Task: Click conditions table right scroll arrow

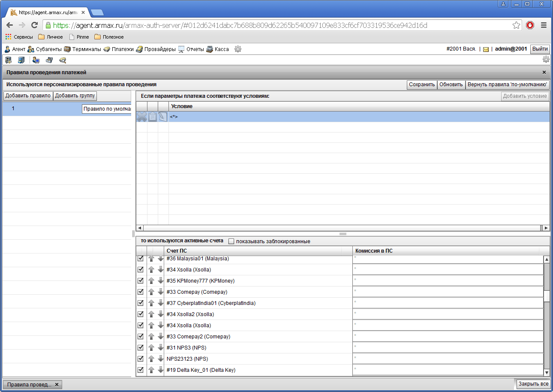Action: (546, 228)
